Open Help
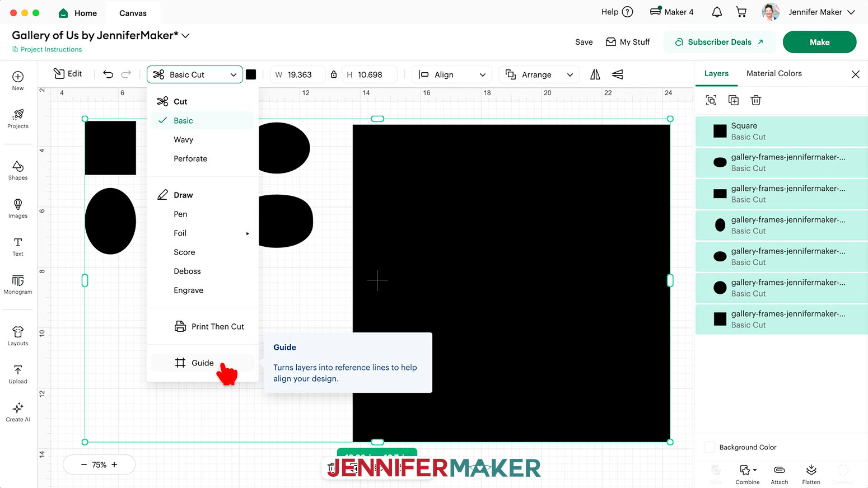 pos(617,12)
